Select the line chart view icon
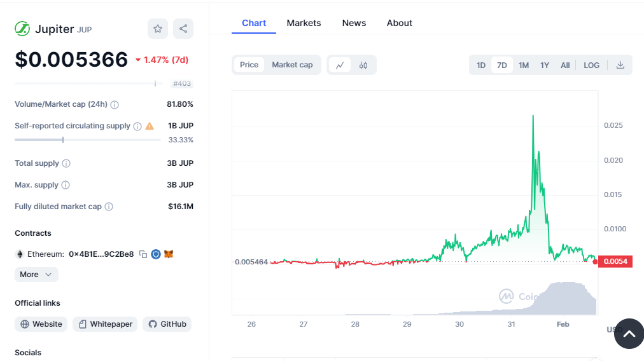Screen dimensions: 644x361 340,65
